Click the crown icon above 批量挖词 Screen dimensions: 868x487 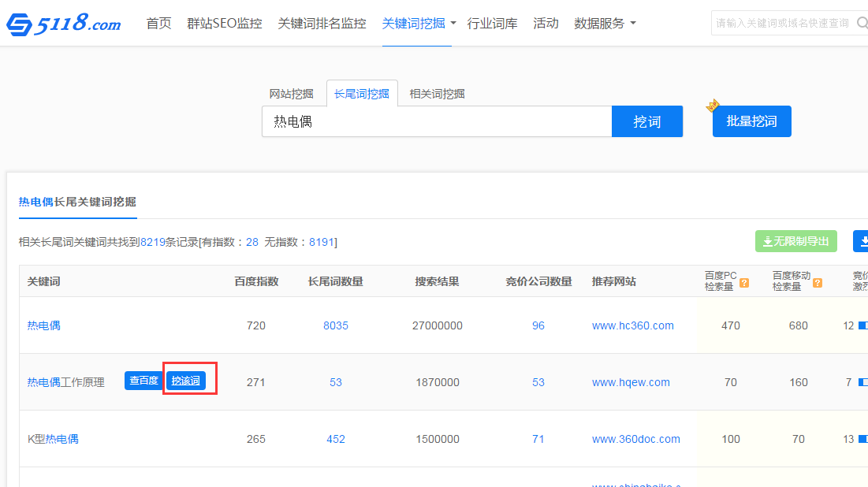coord(713,106)
